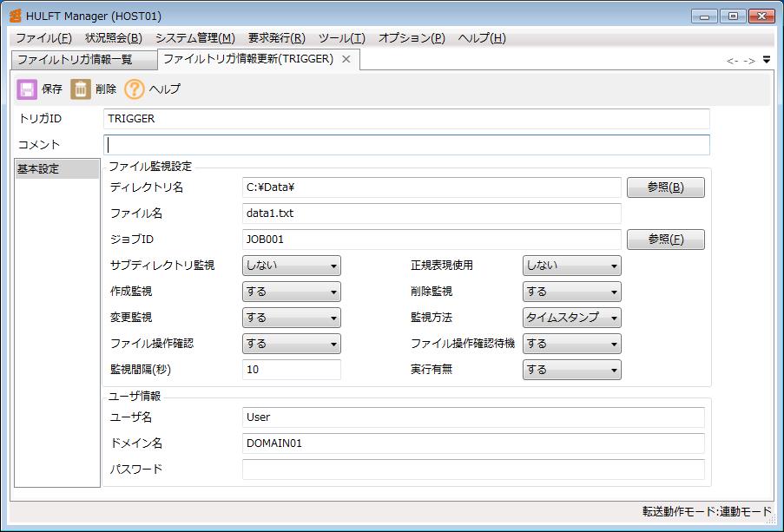The height and width of the screenshot is (532, 784).
Task: Click the ユーザ名 field with User
Action: (x=473, y=417)
